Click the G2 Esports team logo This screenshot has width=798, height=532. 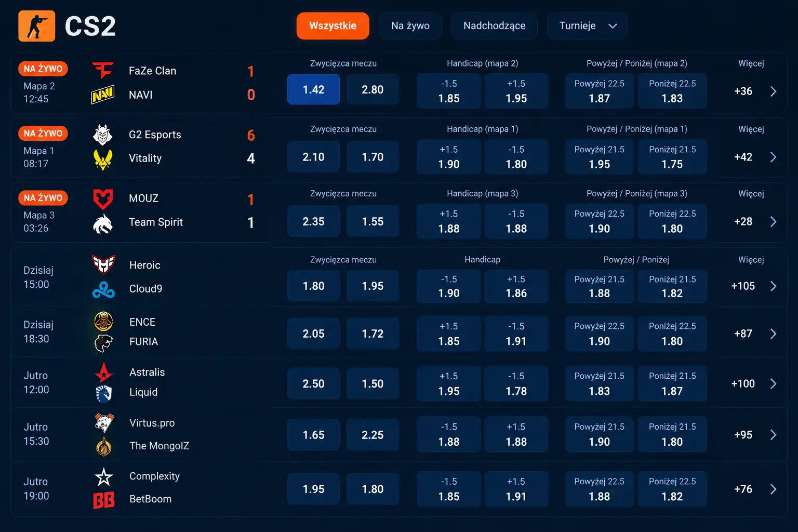103,135
